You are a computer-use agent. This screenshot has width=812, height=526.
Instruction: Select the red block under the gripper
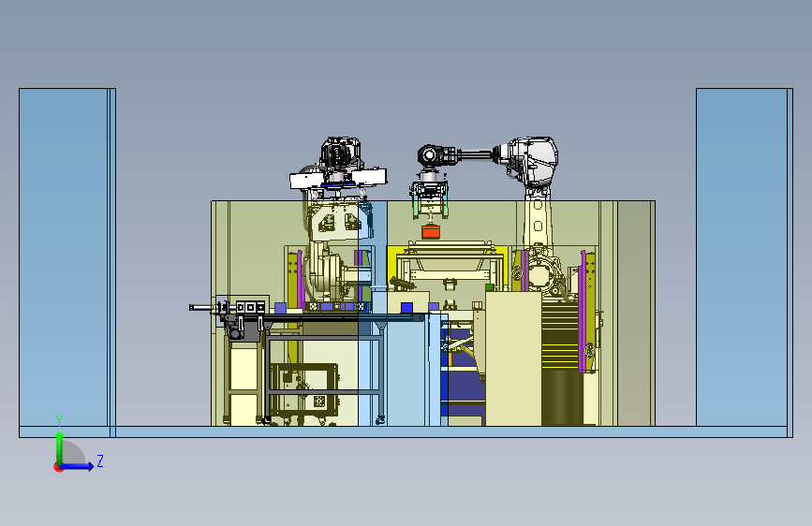[431, 231]
